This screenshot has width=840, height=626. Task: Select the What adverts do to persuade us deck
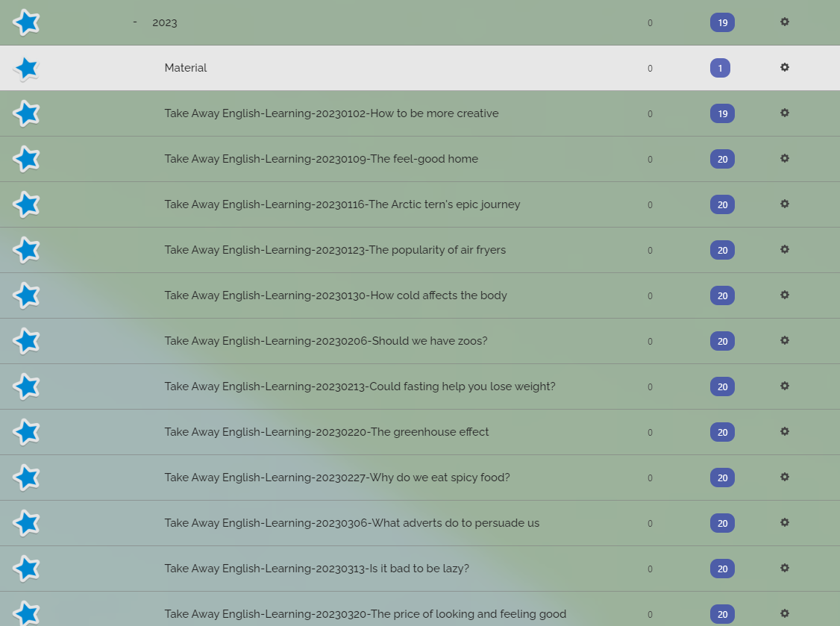pos(351,523)
